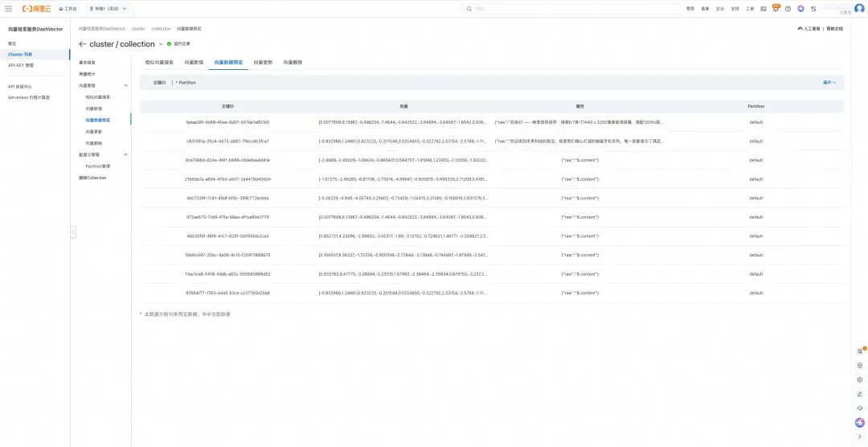This screenshot has height=447, width=868.
Task: Open 相似向量搜索 in the side submenu
Action: [x=98, y=97]
